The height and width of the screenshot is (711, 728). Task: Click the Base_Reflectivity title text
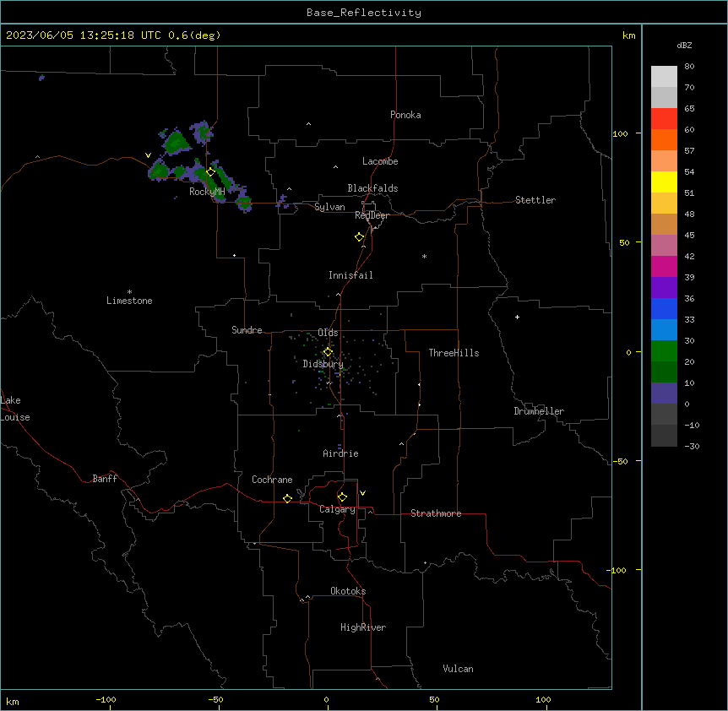point(364,13)
